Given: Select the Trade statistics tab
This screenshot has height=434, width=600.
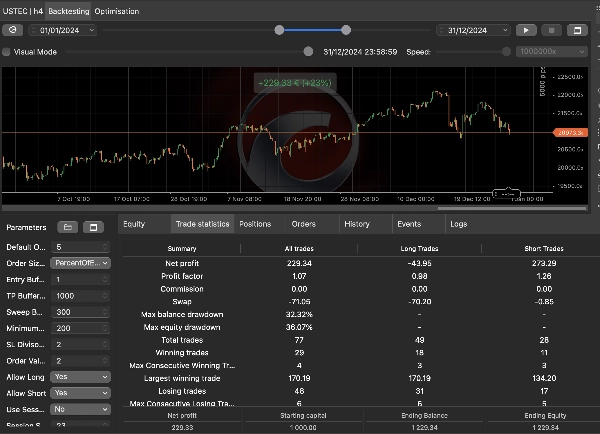Looking at the screenshot, I should pos(202,224).
